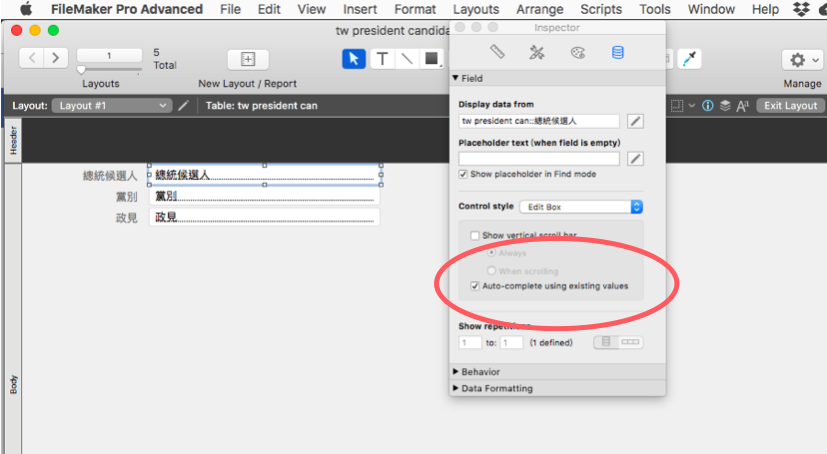
Task: Select horizontal repetitions orientation
Action: click(x=630, y=342)
